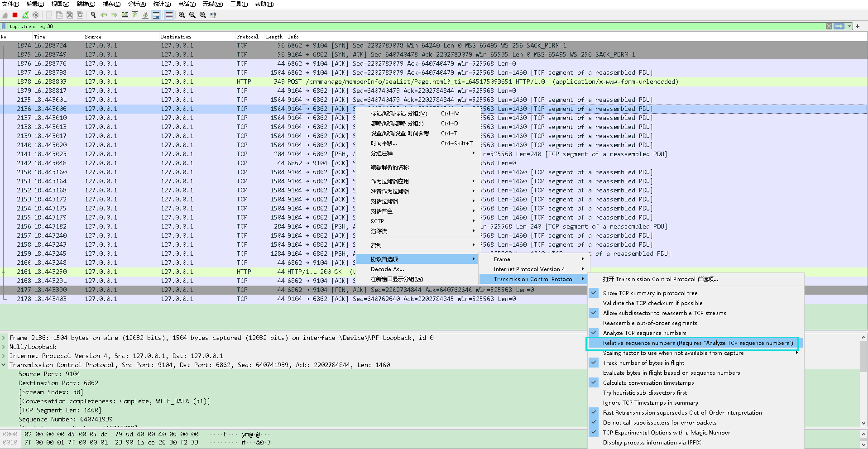The image size is (868, 449).
Task: Jump to the last packet
Action: click(145, 15)
